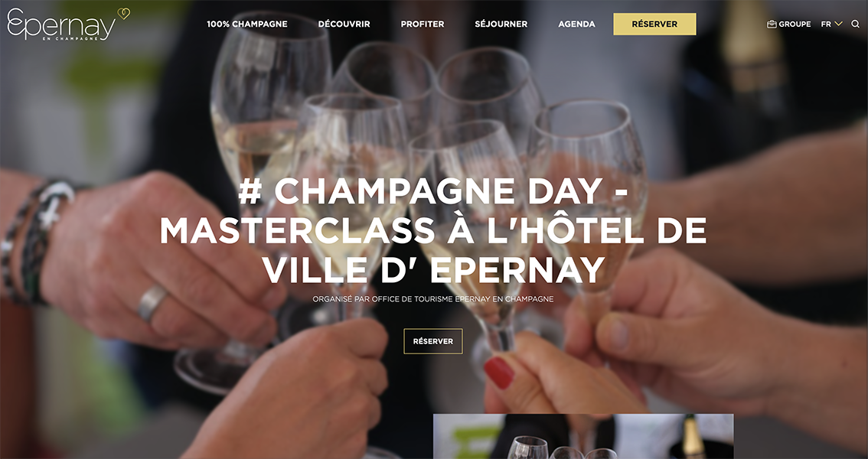The width and height of the screenshot is (868, 459).
Task: Click the yellow Réserver button in header
Action: click(654, 24)
